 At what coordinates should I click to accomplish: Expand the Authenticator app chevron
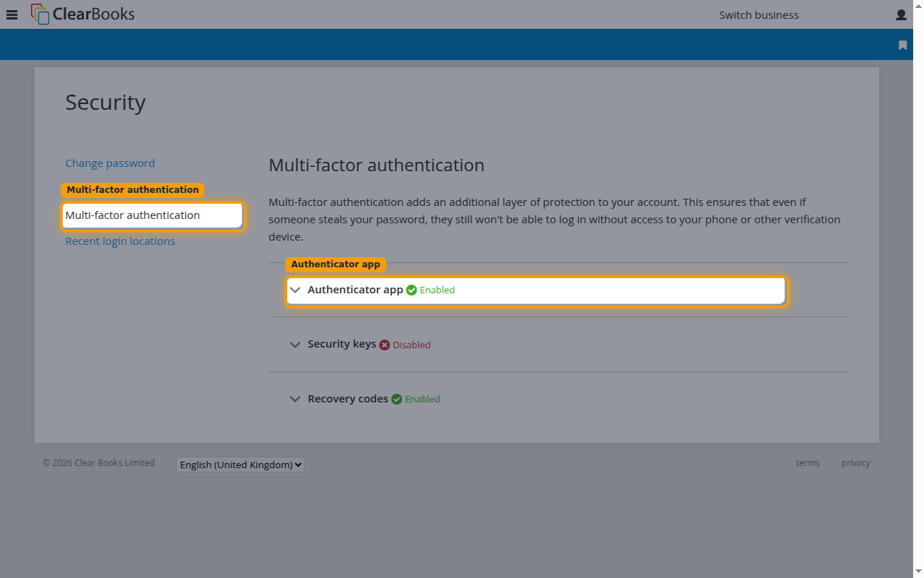tap(295, 290)
